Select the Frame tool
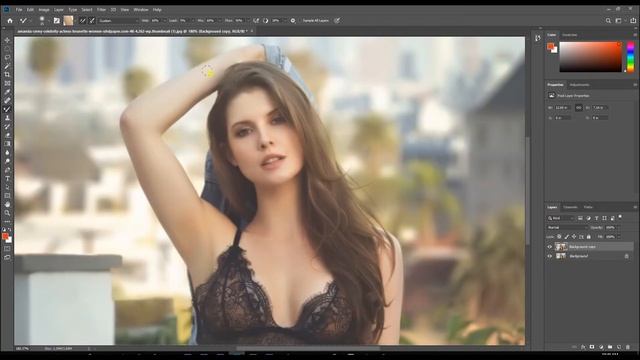This screenshot has height=360, width=640. click(x=7, y=83)
